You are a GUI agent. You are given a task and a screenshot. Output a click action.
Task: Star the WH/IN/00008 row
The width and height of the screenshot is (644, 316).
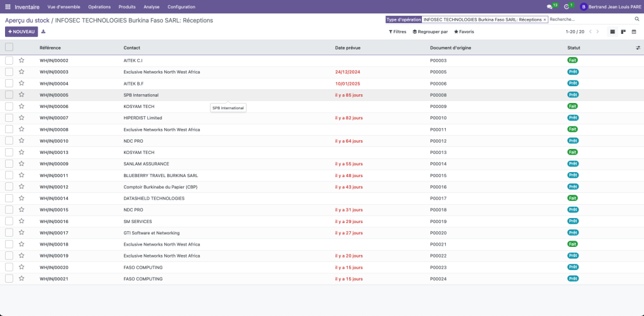21,129
